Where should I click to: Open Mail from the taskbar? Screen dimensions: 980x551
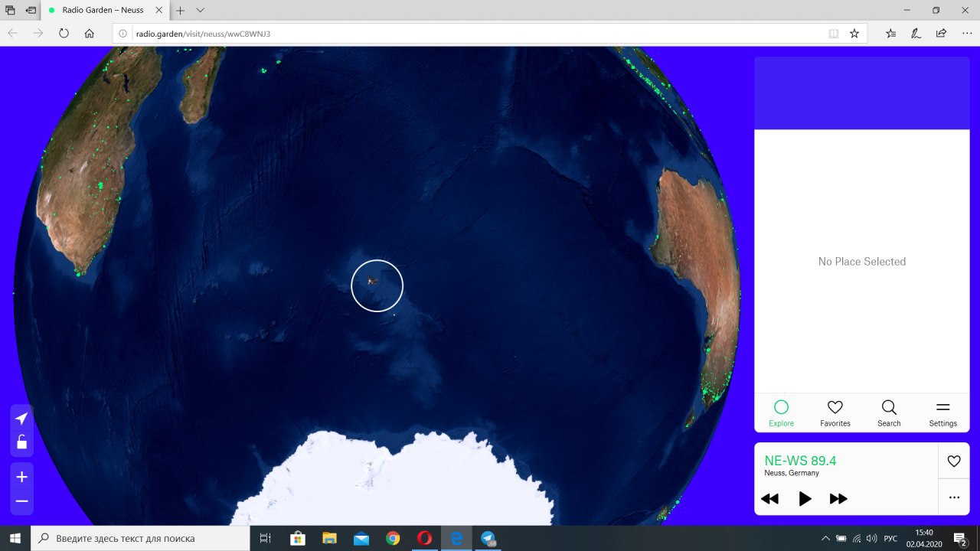(361, 539)
